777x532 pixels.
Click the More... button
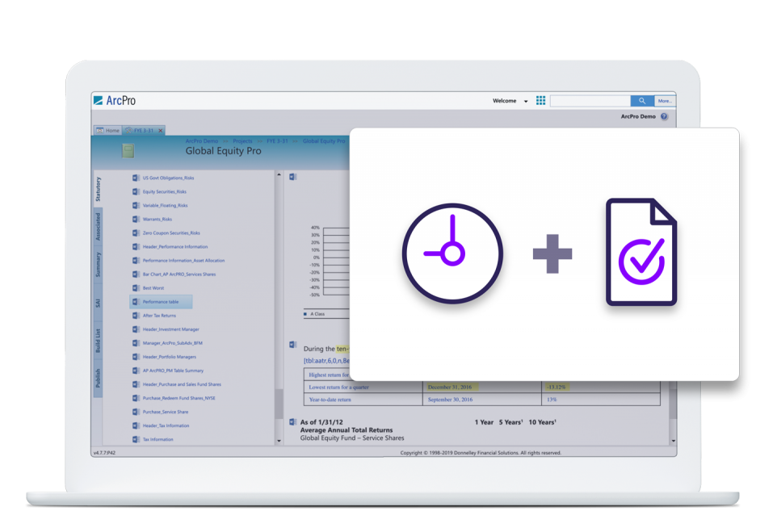point(664,101)
